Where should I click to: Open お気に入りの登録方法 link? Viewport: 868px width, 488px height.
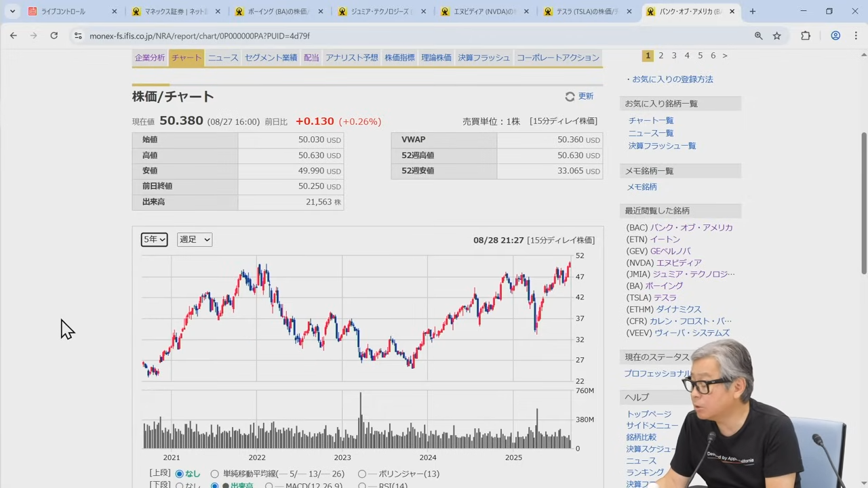(673, 79)
